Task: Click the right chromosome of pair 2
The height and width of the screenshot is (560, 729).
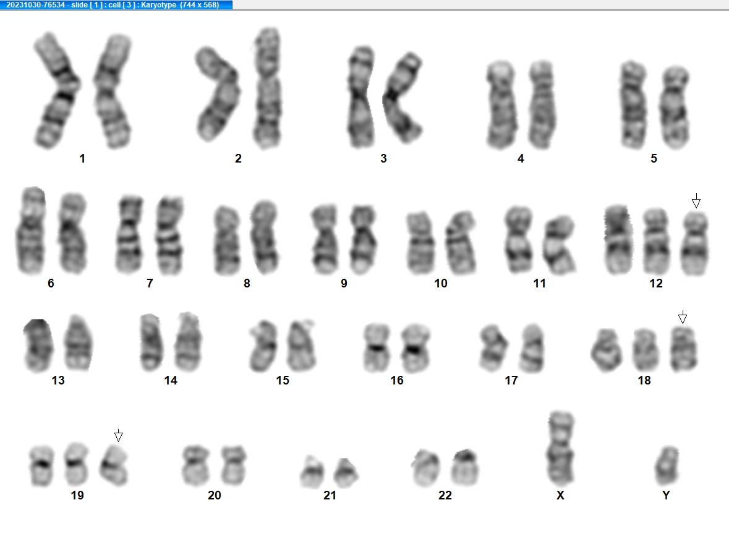Action: coord(268,88)
